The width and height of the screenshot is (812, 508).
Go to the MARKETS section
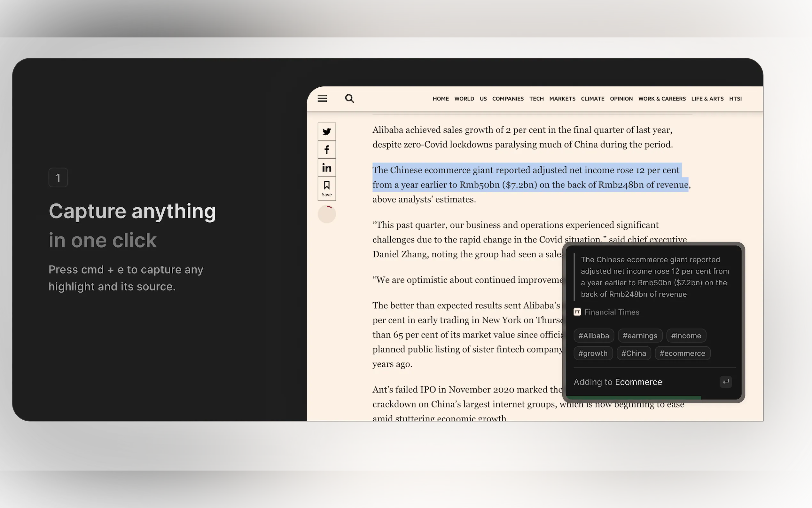tap(562, 99)
